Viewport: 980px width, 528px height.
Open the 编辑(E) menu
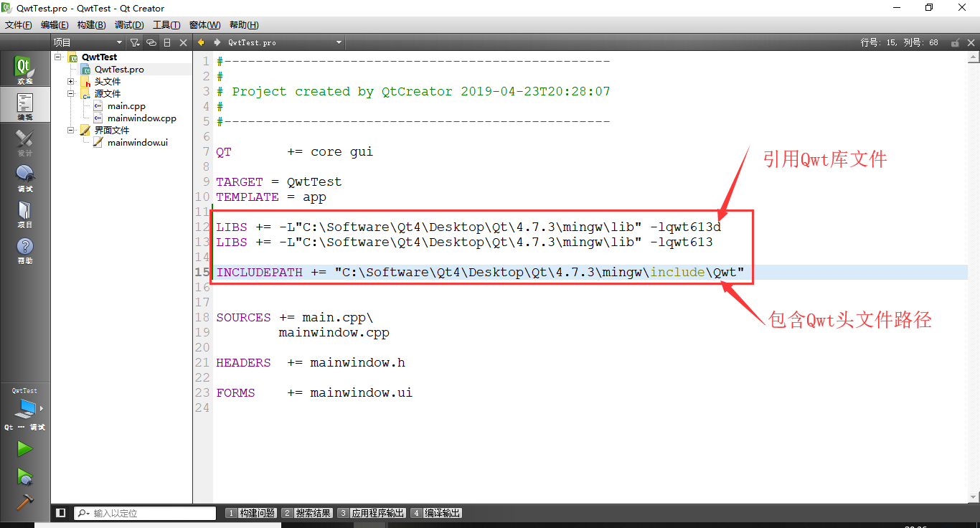(x=55, y=25)
